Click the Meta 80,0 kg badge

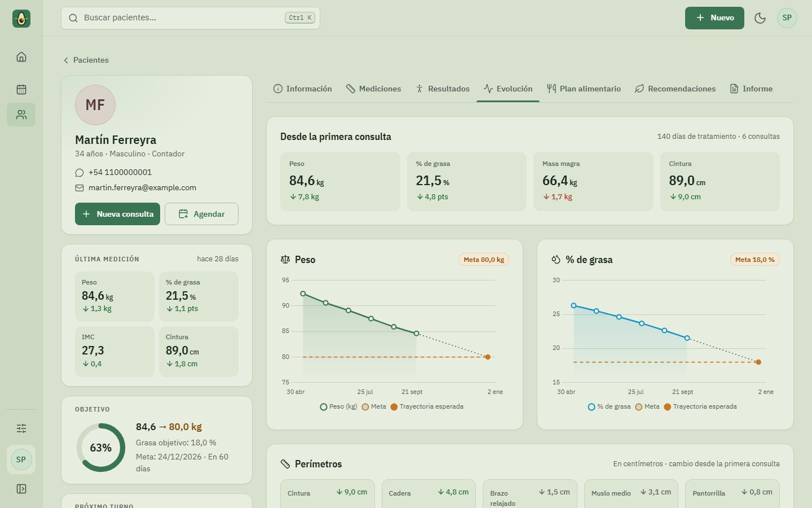[x=484, y=260]
